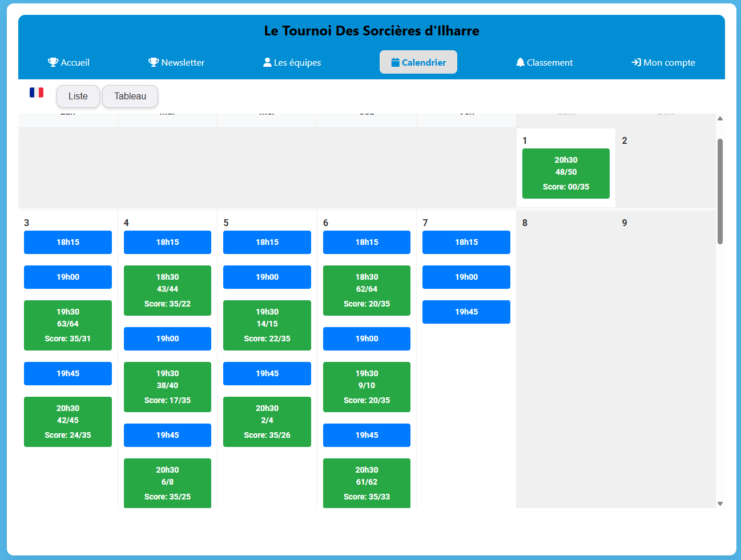The image size is (741, 560).
Task: Click the French flag language icon
Action: [x=37, y=92]
